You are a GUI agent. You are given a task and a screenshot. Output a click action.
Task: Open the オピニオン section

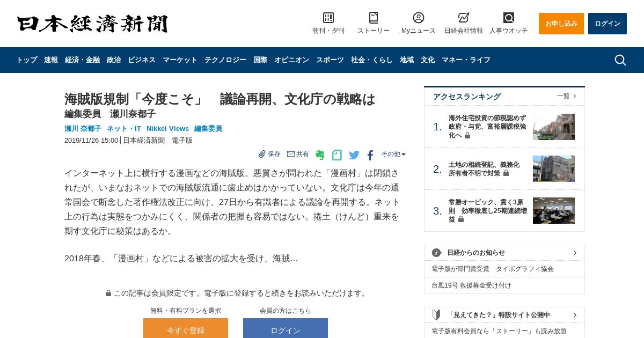click(x=291, y=60)
